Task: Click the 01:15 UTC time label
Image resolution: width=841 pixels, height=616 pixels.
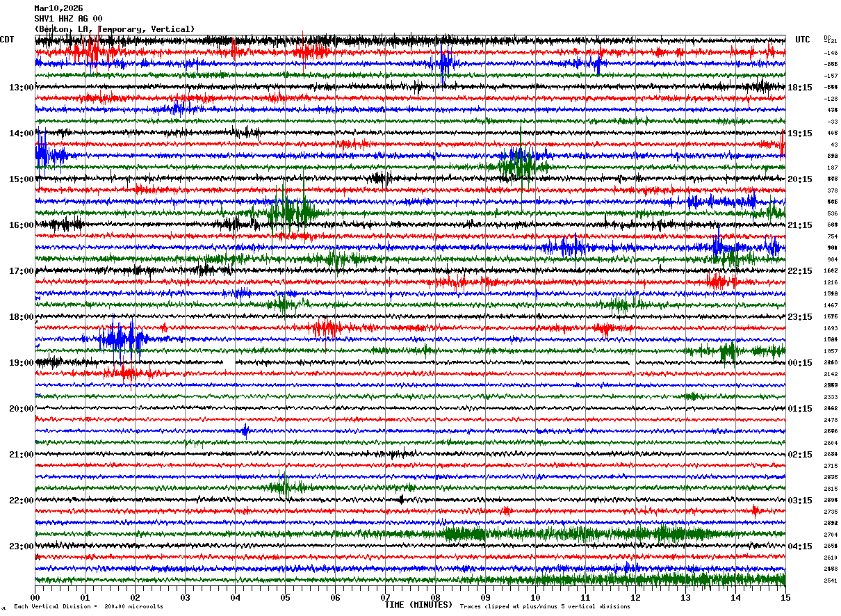Action: 800,409
